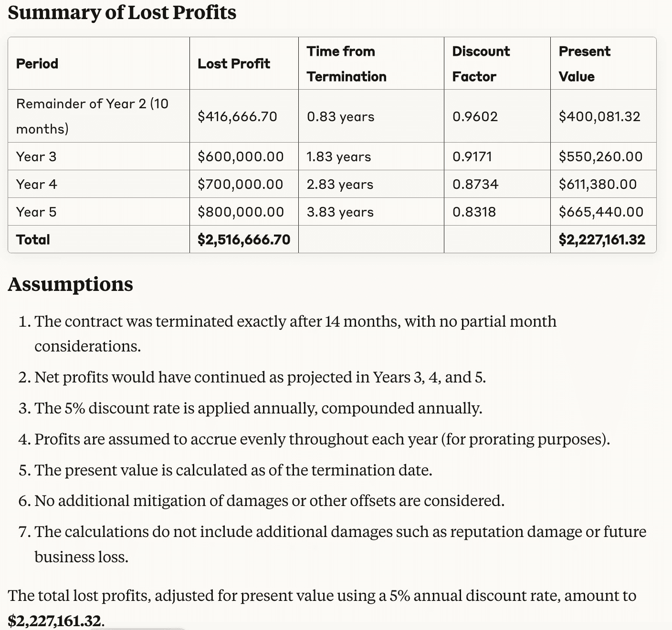The image size is (672, 630).
Task: Click the 0.9171 discount factor cell
Action: pyautogui.click(x=472, y=156)
